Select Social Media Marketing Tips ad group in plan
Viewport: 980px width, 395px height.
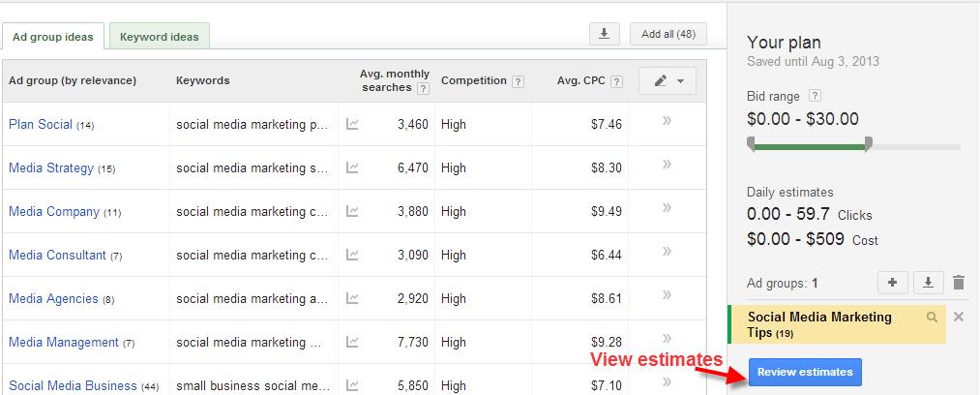click(x=837, y=324)
